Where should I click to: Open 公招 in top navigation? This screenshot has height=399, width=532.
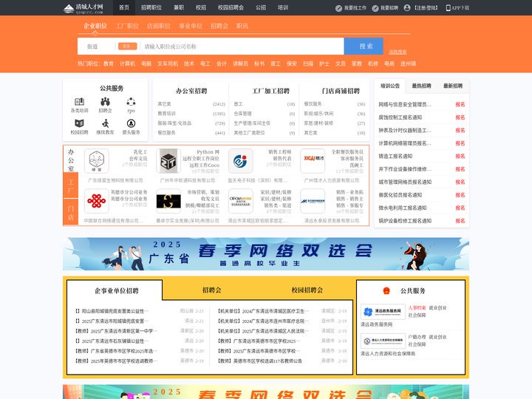coord(261,7)
